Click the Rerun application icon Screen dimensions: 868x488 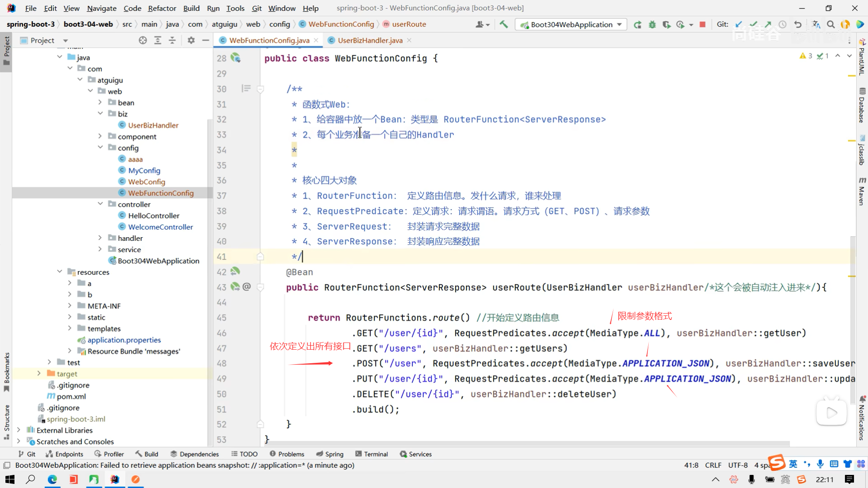pyautogui.click(x=637, y=24)
